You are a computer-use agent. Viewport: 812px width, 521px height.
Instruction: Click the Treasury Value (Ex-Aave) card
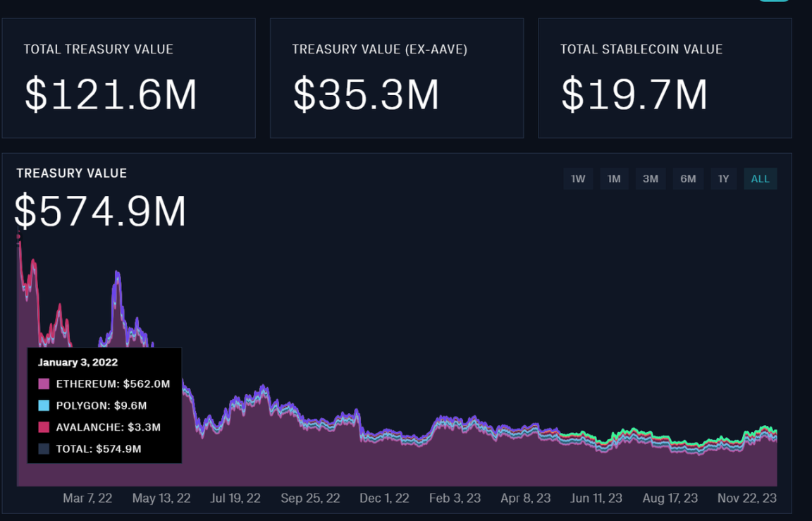[x=396, y=78]
